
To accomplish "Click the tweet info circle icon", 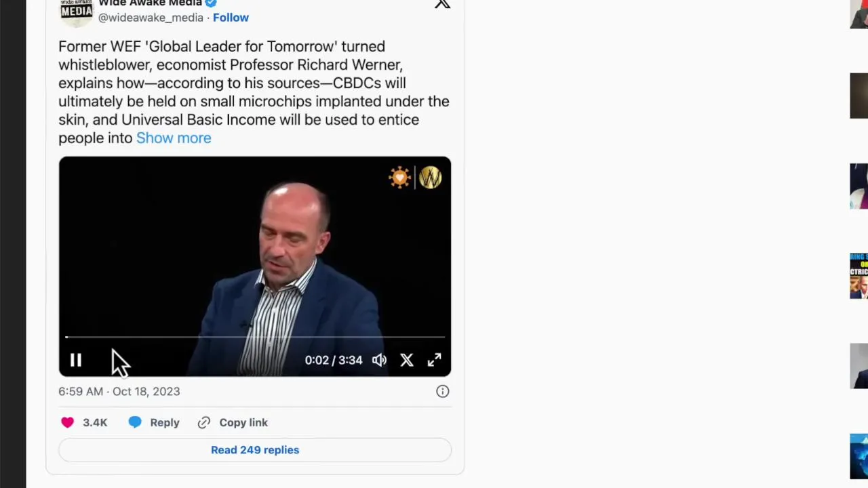I will (x=442, y=391).
